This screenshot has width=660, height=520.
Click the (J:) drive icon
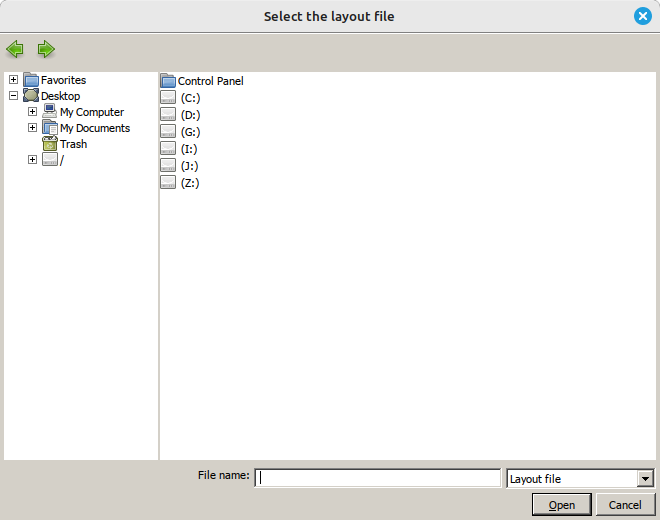(x=168, y=165)
